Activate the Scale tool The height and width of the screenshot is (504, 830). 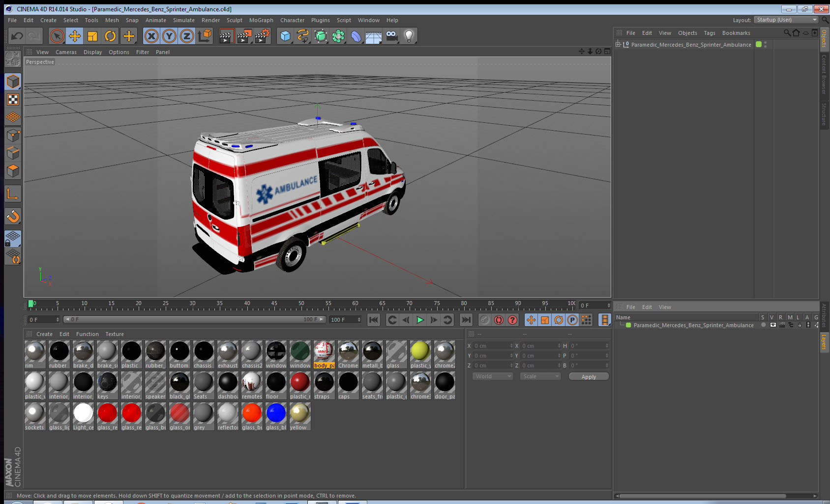tap(92, 36)
